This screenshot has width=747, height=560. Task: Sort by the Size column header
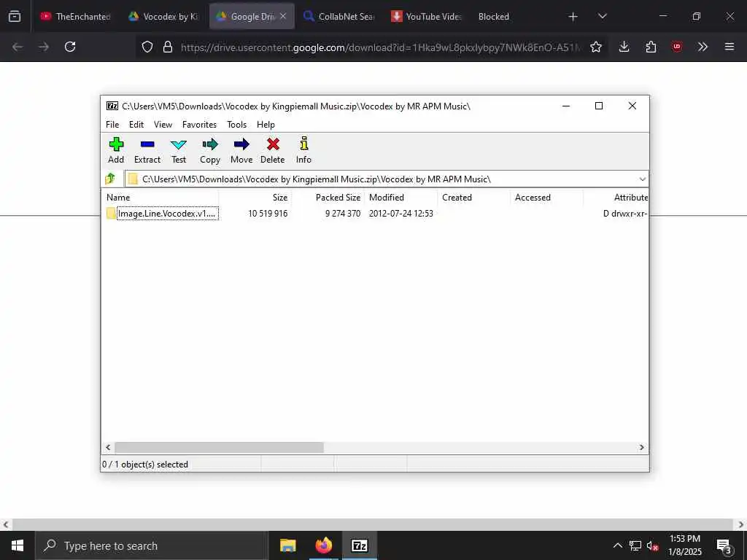pos(255,197)
